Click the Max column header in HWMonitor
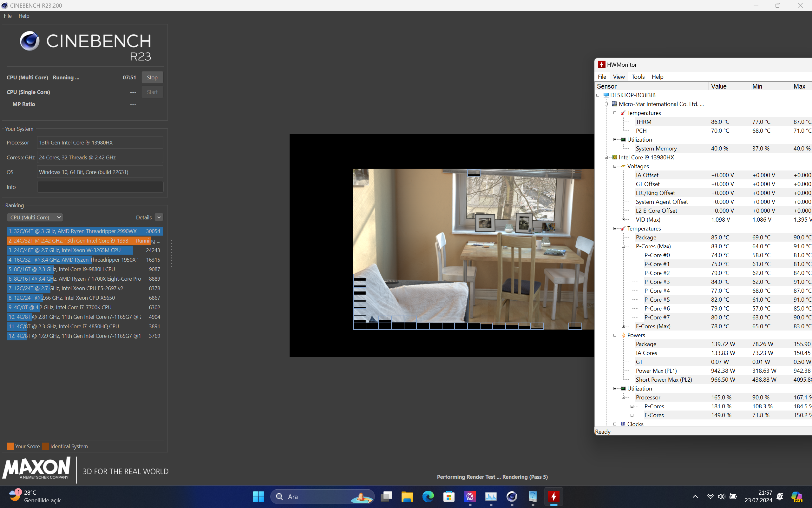Image resolution: width=812 pixels, height=508 pixels. pyautogui.click(x=802, y=86)
